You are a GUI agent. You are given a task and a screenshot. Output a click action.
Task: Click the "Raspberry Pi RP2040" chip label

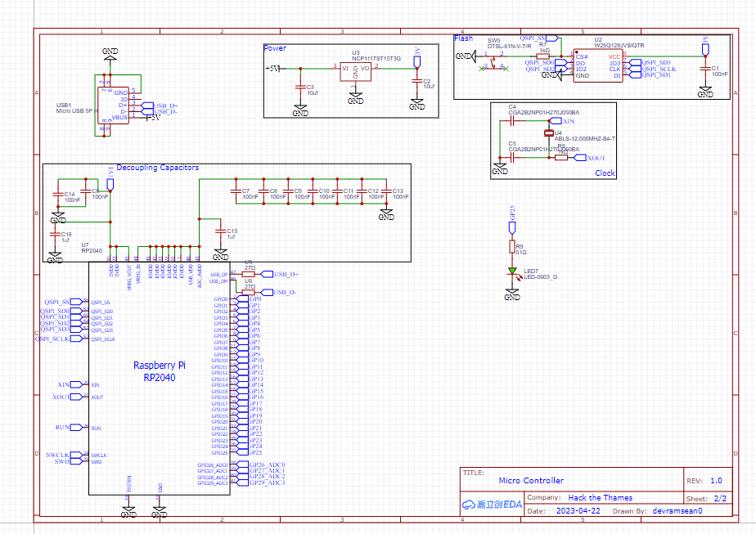coord(159,371)
